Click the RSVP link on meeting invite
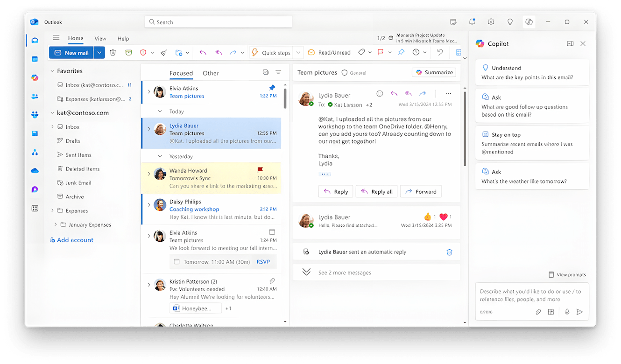Viewport: 621px width, 364px height. 263,262
